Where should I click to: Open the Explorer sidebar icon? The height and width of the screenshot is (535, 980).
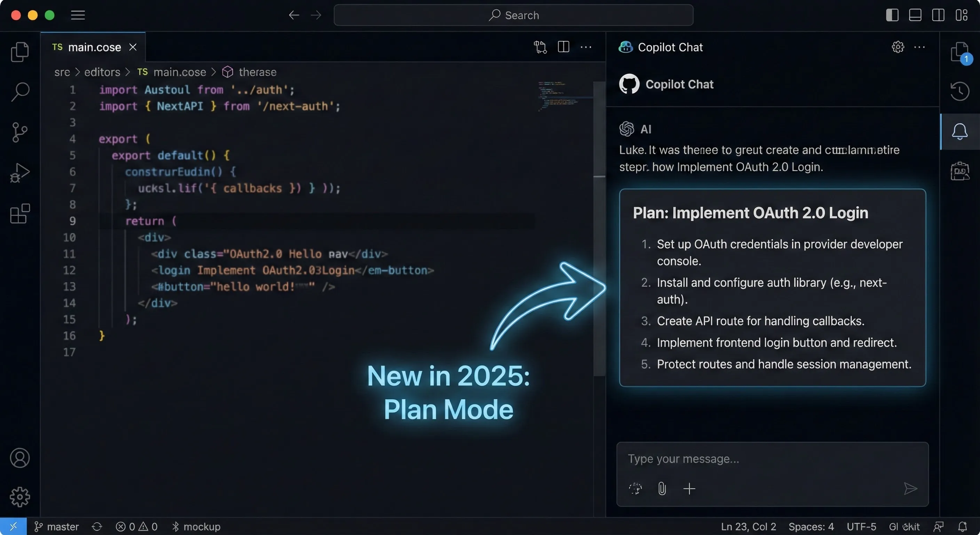click(19, 52)
